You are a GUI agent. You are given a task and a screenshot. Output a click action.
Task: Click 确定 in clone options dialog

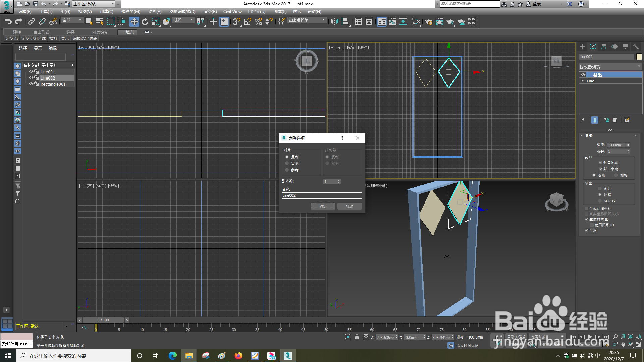(323, 206)
